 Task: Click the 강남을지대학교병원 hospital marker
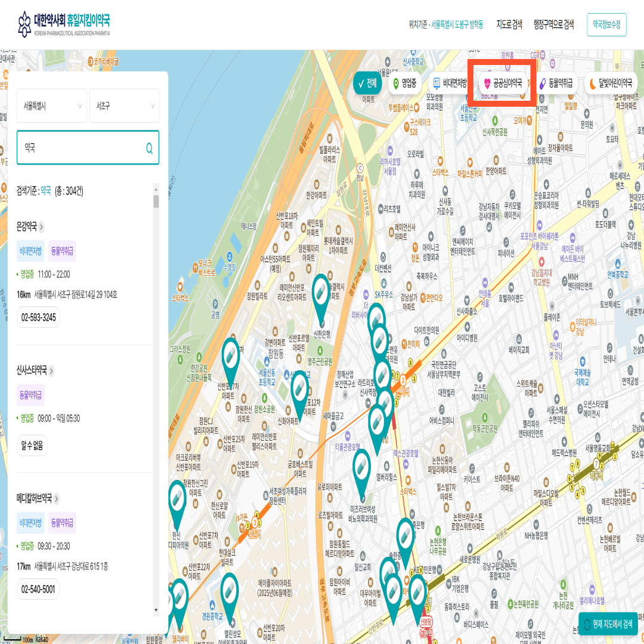click(541, 261)
